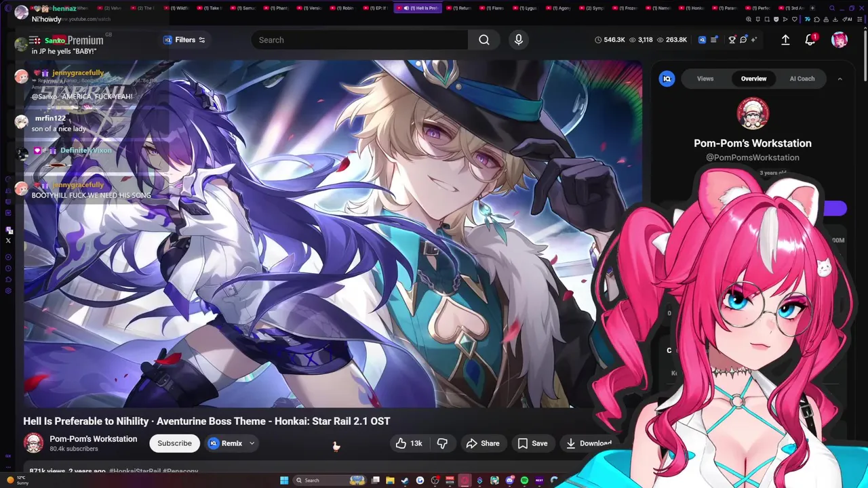Viewport: 868px width, 488px height.
Task: Open Discord from the taskbar
Action: [509, 481]
